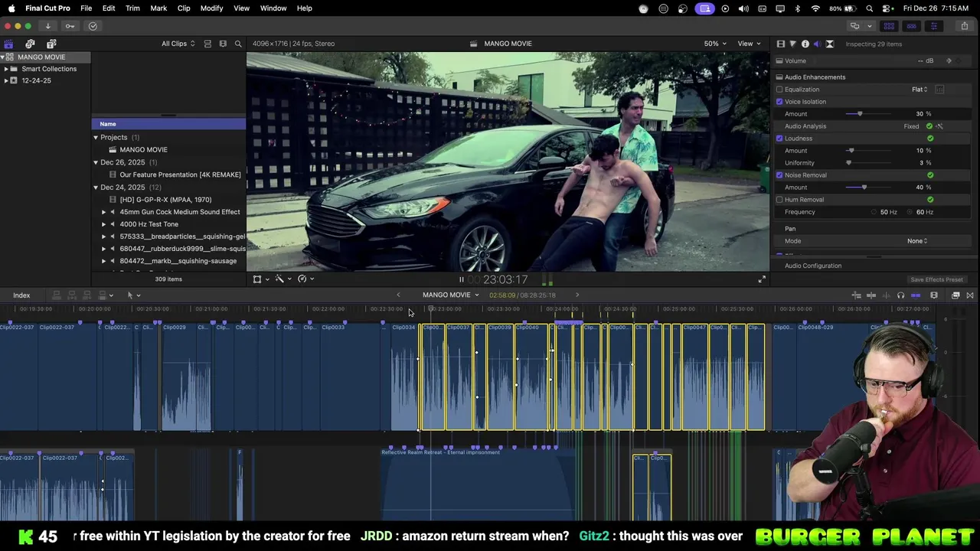The image size is (980, 551).
Task: Open the Trim menu
Action: point(132,8)
